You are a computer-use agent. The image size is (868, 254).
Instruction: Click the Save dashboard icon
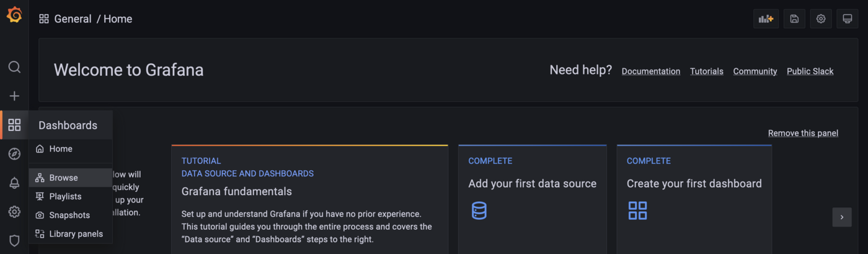pos(794,19)
